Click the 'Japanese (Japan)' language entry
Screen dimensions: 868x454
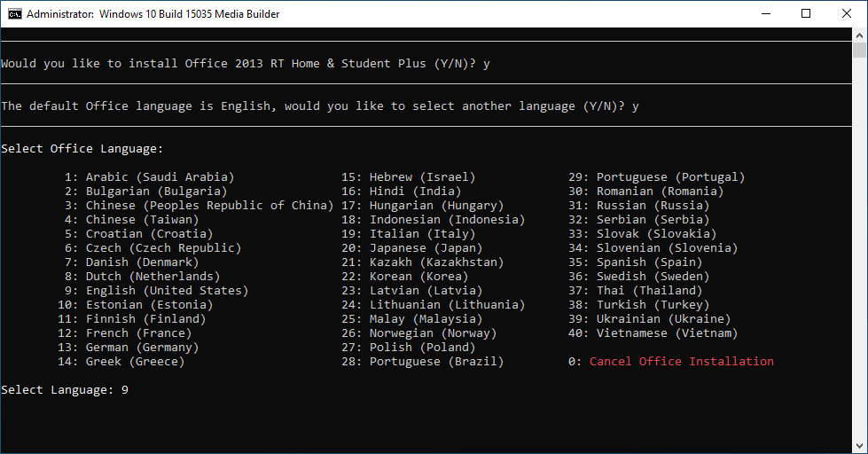(426, 248)
